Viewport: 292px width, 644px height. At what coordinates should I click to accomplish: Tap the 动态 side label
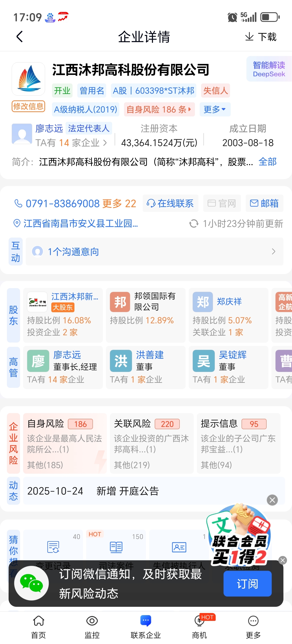14,491
